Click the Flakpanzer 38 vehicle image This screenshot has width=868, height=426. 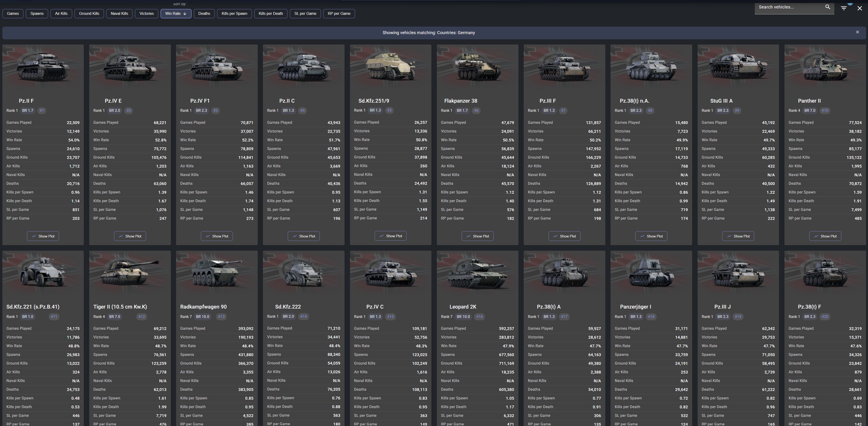(478, 67)
